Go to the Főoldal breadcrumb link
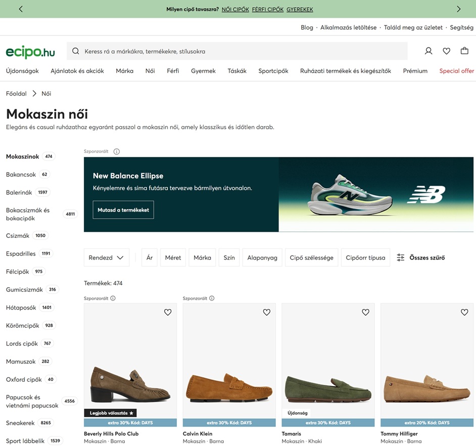Screen dimensions: 476x448 click(16, 93)
